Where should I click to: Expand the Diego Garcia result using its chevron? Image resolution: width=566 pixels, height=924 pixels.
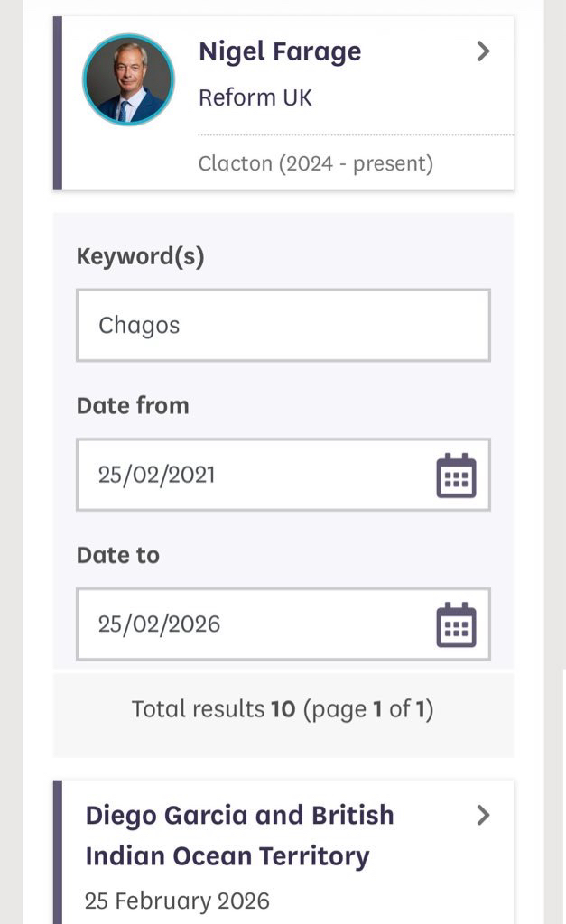tap(484, 816)
